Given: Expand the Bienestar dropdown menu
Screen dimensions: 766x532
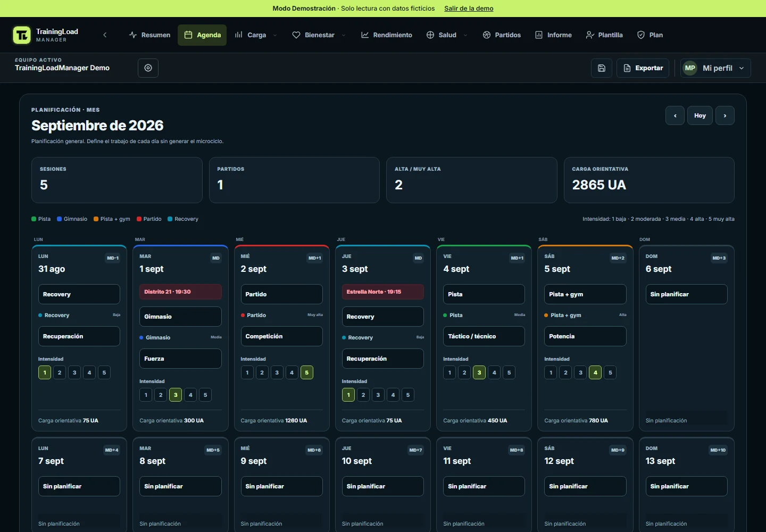Looking at the screenshot, I should click(x=319, y=35).
